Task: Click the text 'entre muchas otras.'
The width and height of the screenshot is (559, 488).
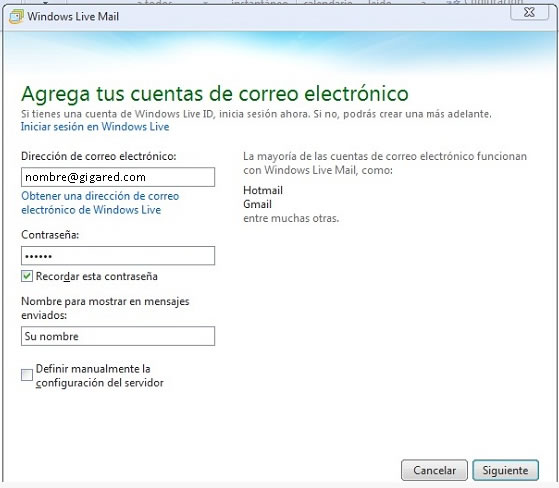Action: point(291,218)
